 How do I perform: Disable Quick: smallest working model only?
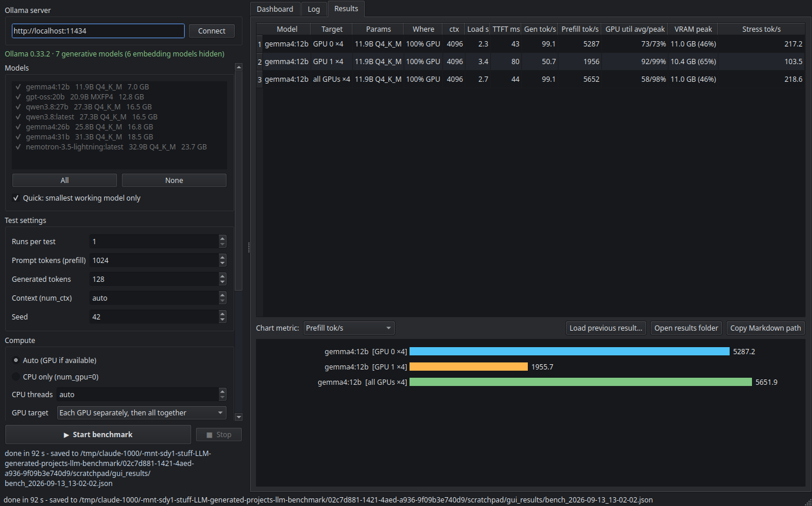[x=76, y=198]
